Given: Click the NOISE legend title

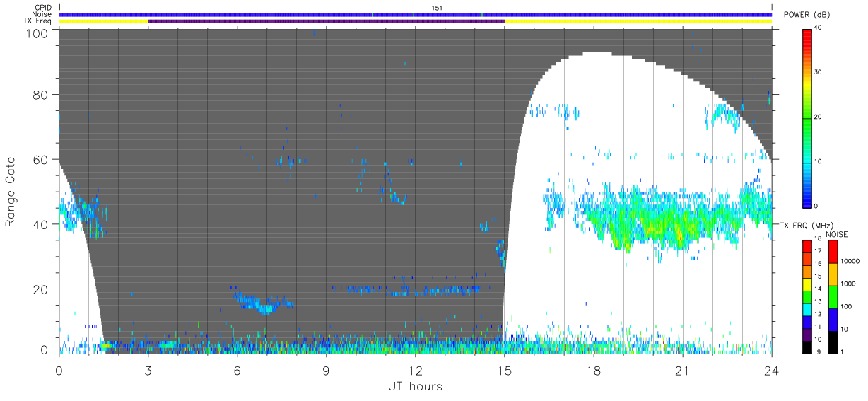Looking at the screenshot, I should pyautogui.click(x=837, y=234).
